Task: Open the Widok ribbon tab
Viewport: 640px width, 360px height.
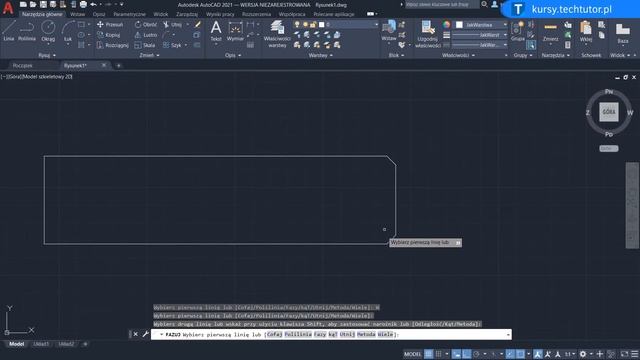Action: pyautogui.click(x=160, y=14)
